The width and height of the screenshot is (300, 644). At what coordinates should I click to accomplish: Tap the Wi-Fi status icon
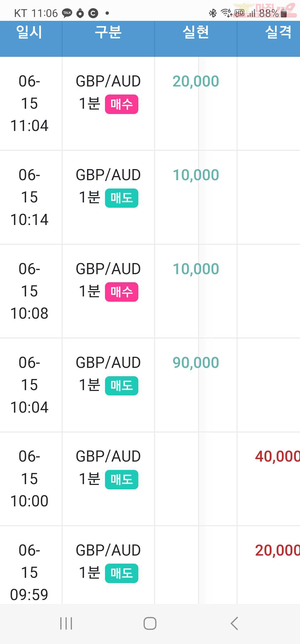click(x=226, y=13)
